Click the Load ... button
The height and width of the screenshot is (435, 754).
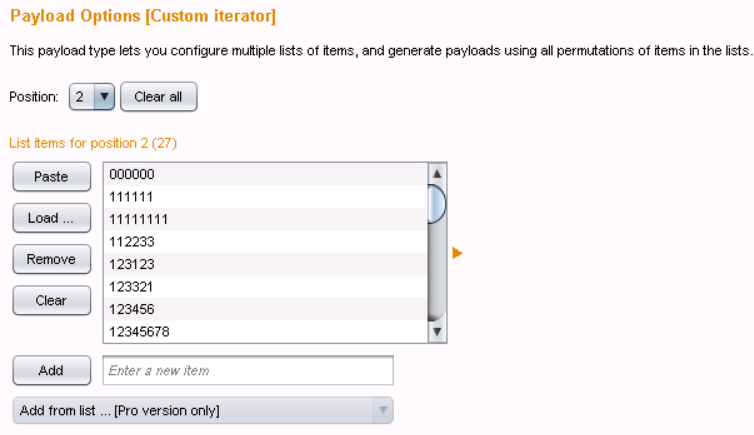51,218
